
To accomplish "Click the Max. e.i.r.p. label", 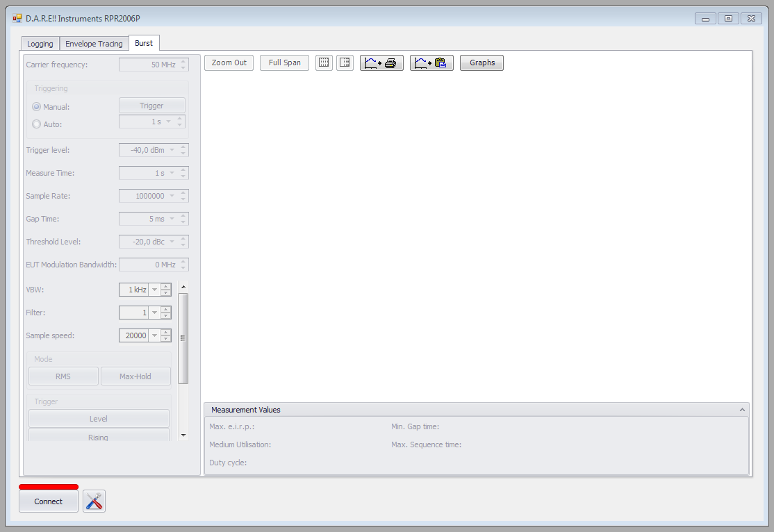I will click(x=231, y=426).
